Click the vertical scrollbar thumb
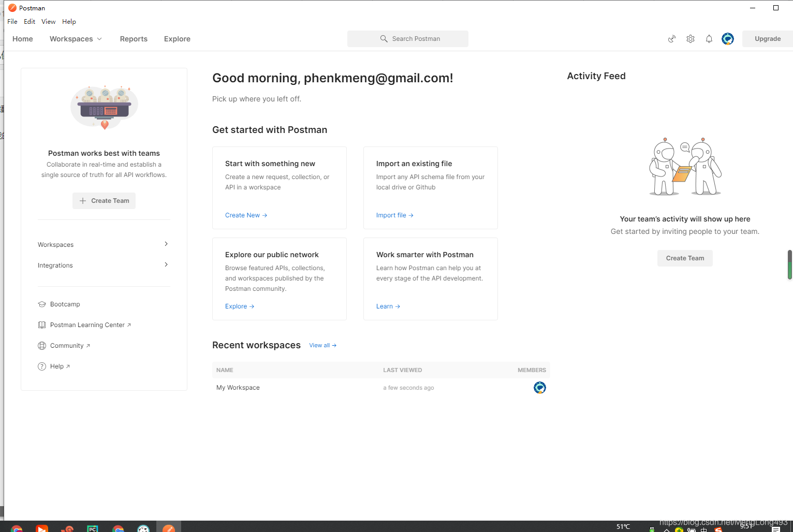This screenshot has width=793, height=532. (790, 264)
